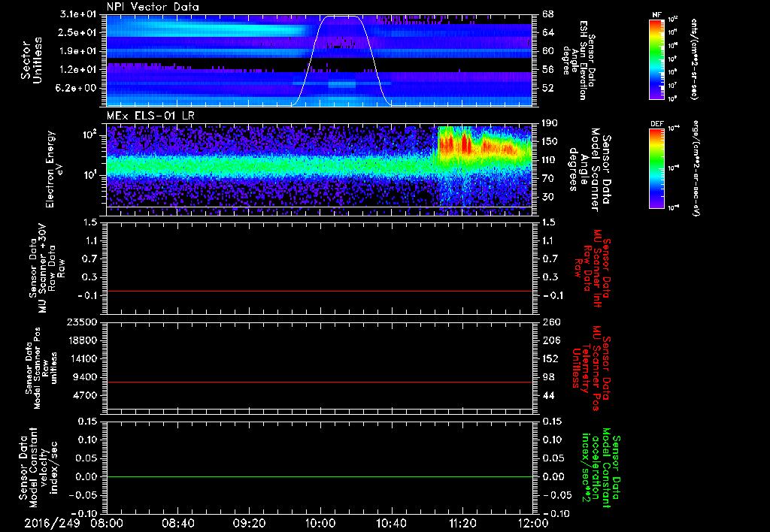The width and height of the screenshot is (770, 532).
Task: Click the 3.1e+01 sector tick label
Action: click(x=78, y=14)
